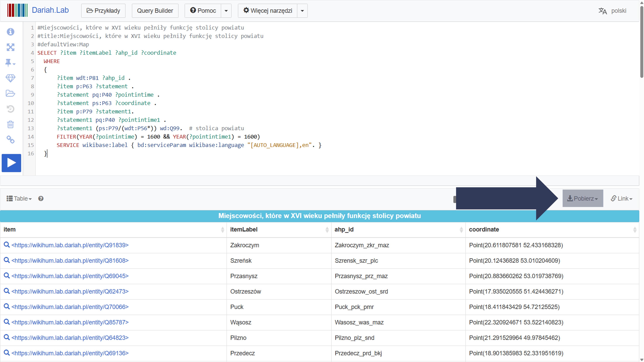644x362 pixels.
Task: Click the diamond format query icon
Action: click(11, 78)
